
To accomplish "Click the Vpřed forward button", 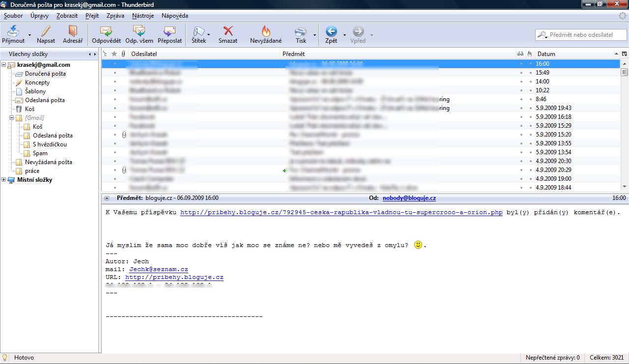I will pos(358,34).
